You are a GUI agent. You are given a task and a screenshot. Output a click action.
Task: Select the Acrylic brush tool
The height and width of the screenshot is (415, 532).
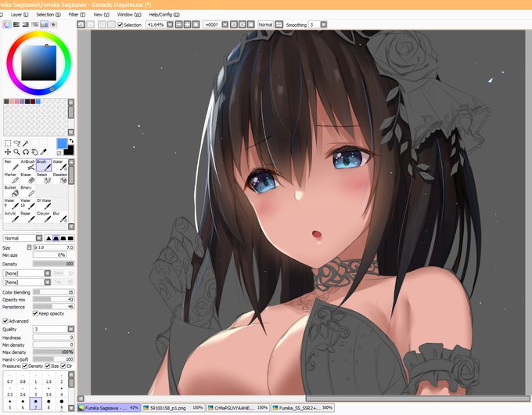11,217
